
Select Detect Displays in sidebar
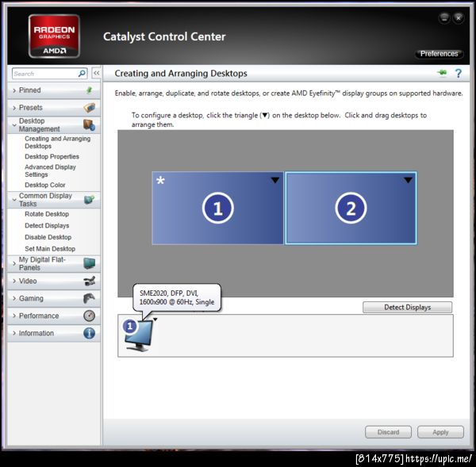pos(47,225)
